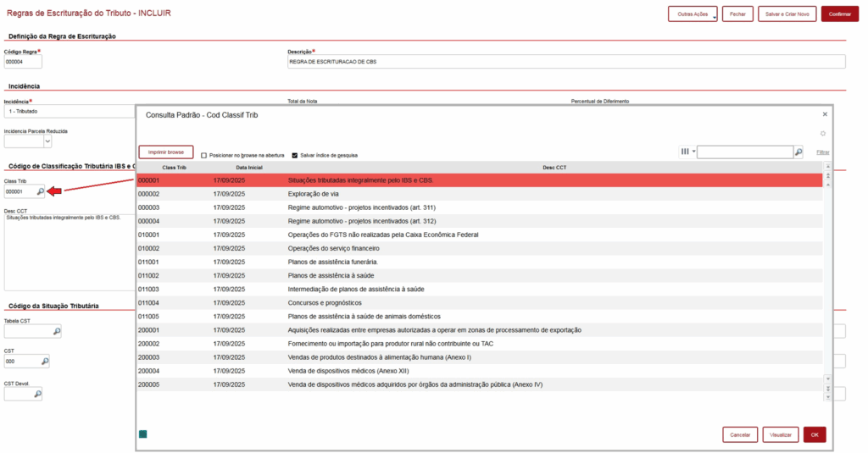Click the Confirmar button
This screenshot has height=453, width=868.
pyautogui.click(x=840, y=14)
